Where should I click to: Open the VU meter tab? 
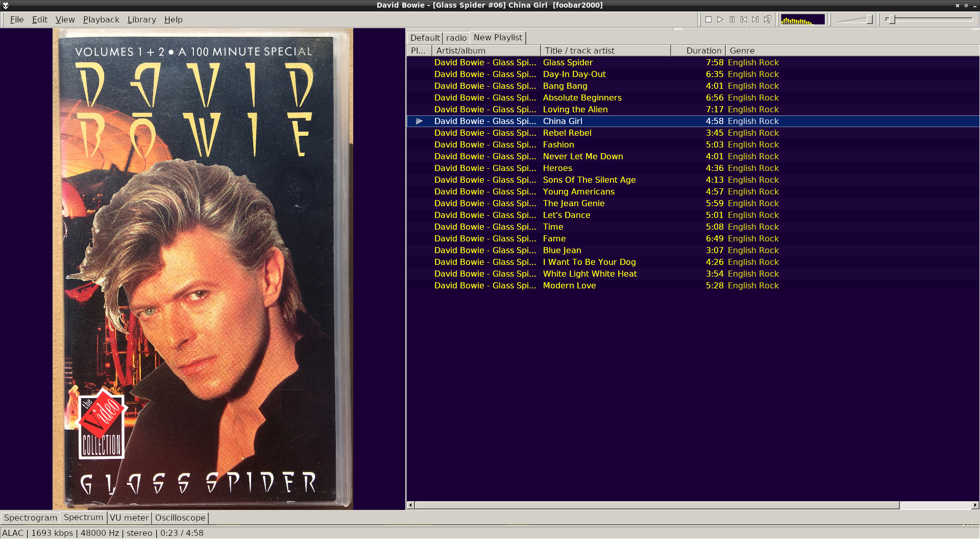pos(129,518)
